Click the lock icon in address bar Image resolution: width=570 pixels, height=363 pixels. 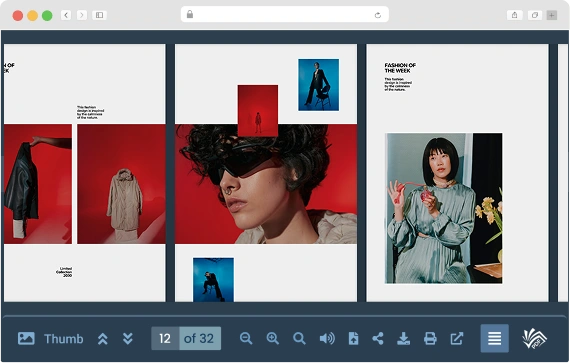[x=190, y=15]
